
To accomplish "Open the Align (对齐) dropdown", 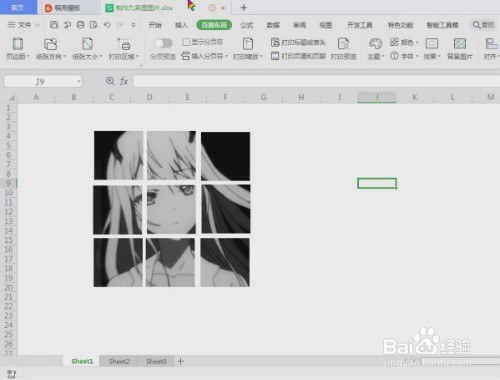I will point(491,49).
